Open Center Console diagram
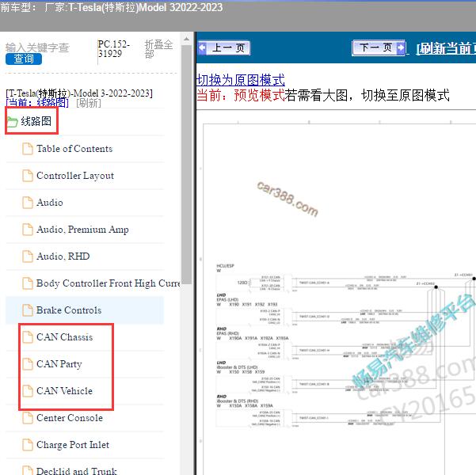This screenshot has height=475, width=476. [x=70, y=418]
